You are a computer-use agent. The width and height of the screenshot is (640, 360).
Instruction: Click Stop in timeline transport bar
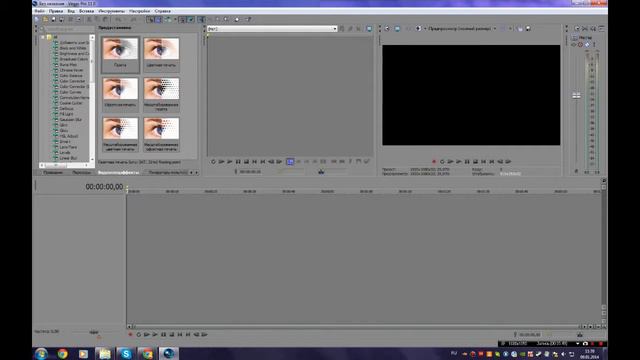point(171,335)
